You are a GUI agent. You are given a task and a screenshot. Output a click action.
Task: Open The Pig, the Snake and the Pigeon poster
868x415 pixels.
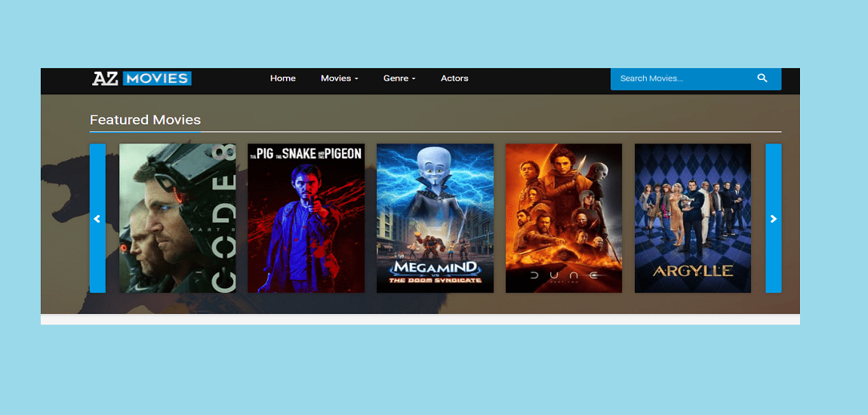point(306,219)
